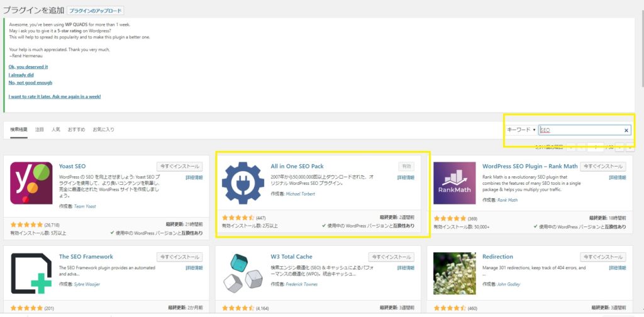Switch to the 人気 tab
Viewport: 644px width, 317px height.
(x=56, y=130)
